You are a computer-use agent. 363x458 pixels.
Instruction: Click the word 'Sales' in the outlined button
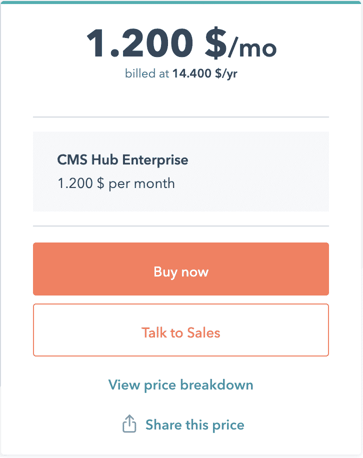[204, 333]
